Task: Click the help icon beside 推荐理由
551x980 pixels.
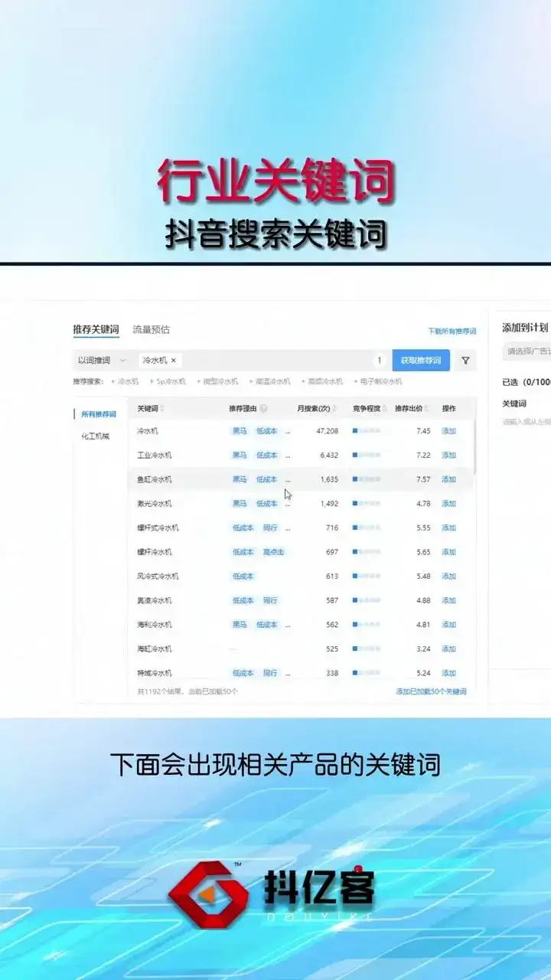Action: (x=263, y=409)
